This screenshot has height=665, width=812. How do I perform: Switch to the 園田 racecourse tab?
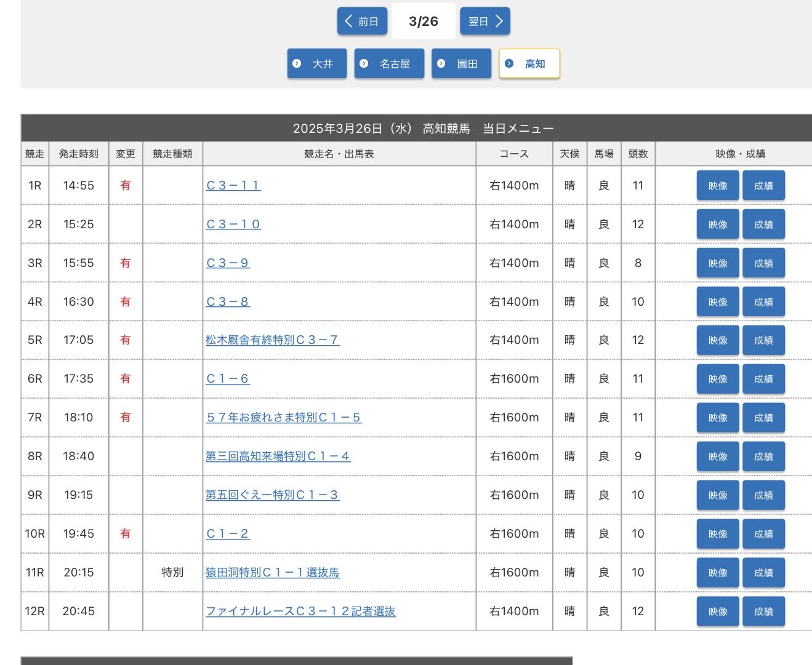pyautogui.click(x=462, y=63)
